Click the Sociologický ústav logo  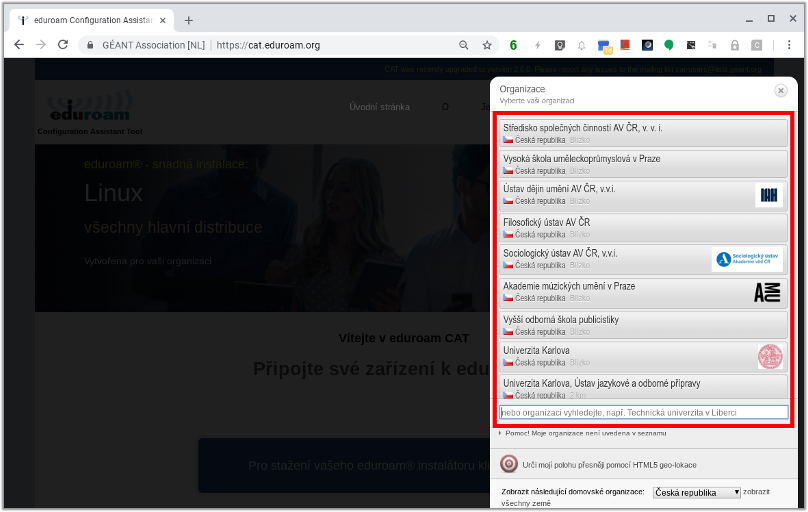tap(748, 259)
